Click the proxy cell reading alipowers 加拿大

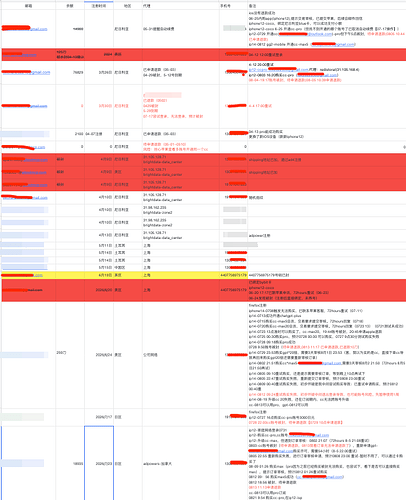181,464
